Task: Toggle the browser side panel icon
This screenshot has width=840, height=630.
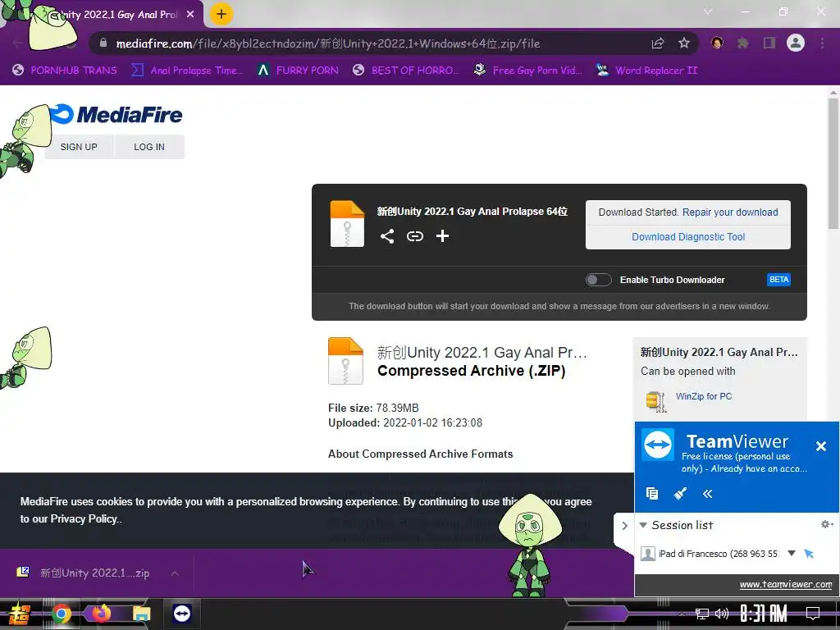Action: [x=769, y=43]
